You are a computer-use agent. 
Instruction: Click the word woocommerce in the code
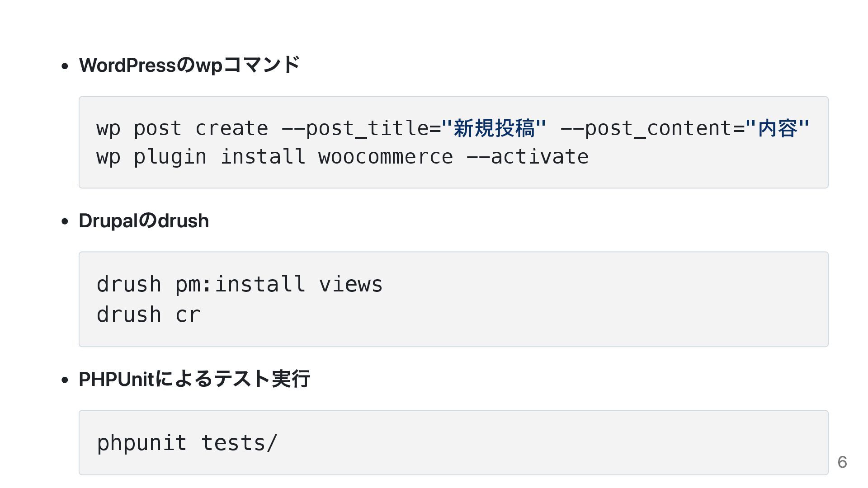pos(385,157)
